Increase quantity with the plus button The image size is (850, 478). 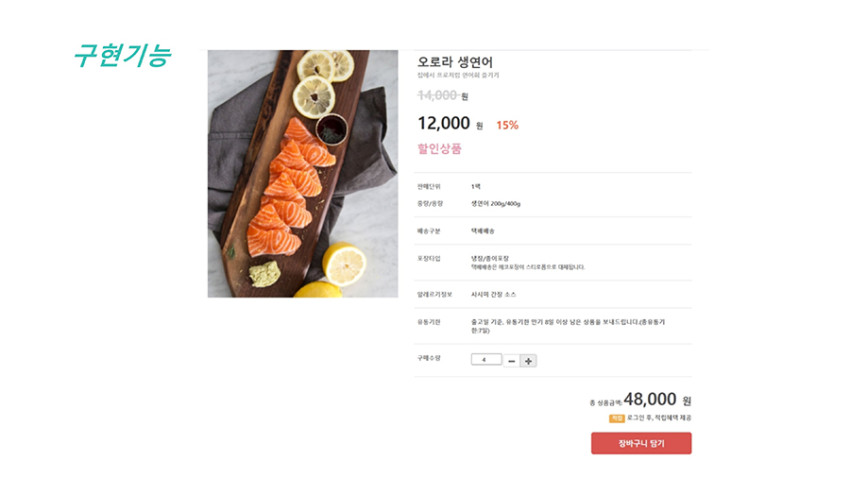pos(528,361)
